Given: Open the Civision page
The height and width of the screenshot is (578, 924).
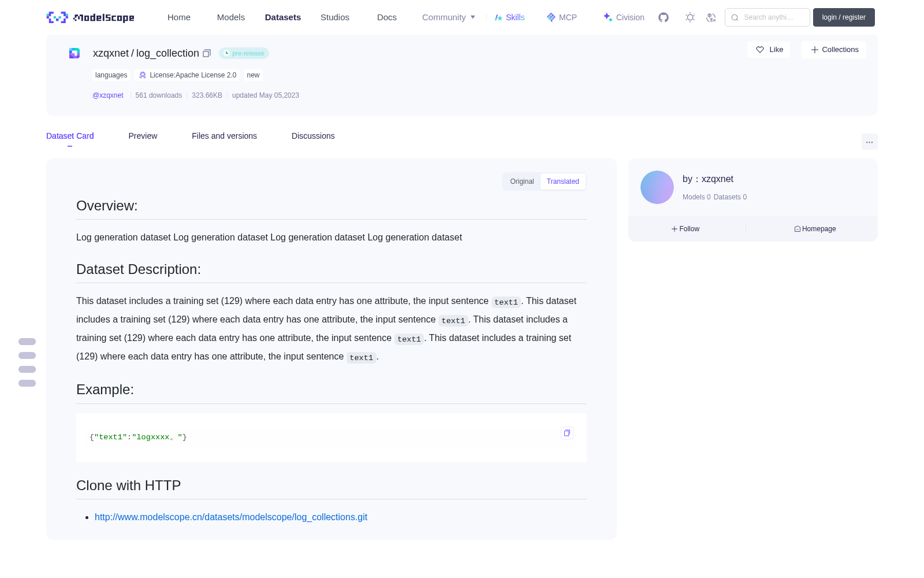Looking at the screenshot, I should pos(624,17).
